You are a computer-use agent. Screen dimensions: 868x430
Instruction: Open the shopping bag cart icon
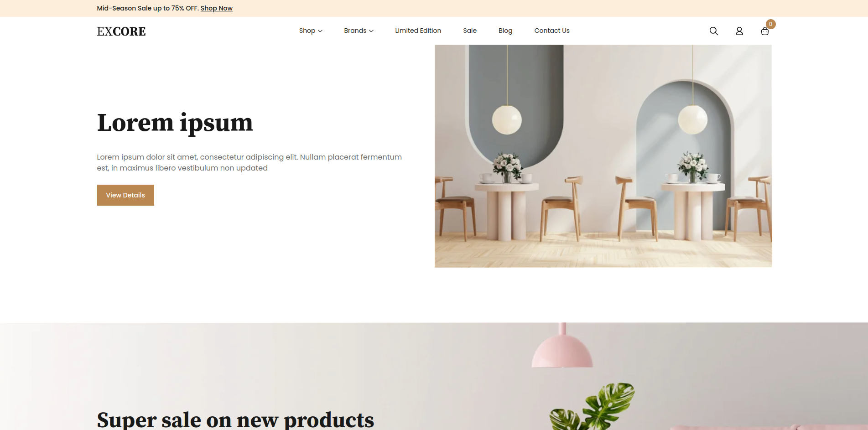pyautogui.click(x=764, y=31)
